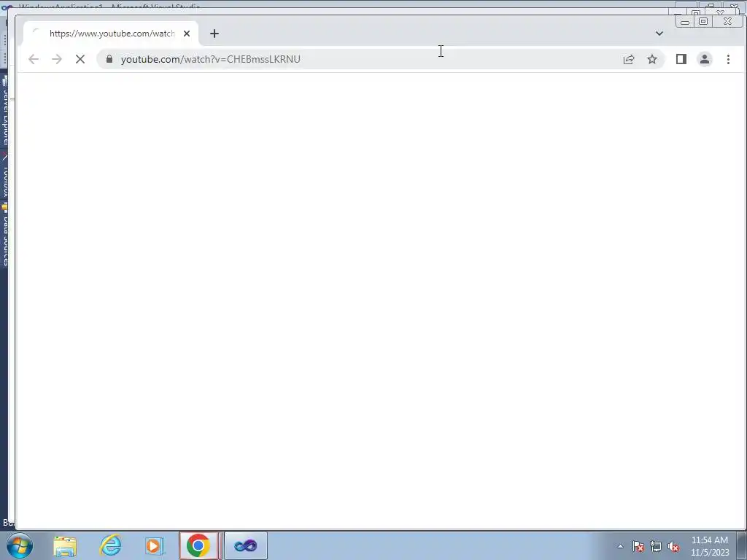This screenshot has height=560, width=747.
Task: View site information lock icon
Action: (109, 59)
